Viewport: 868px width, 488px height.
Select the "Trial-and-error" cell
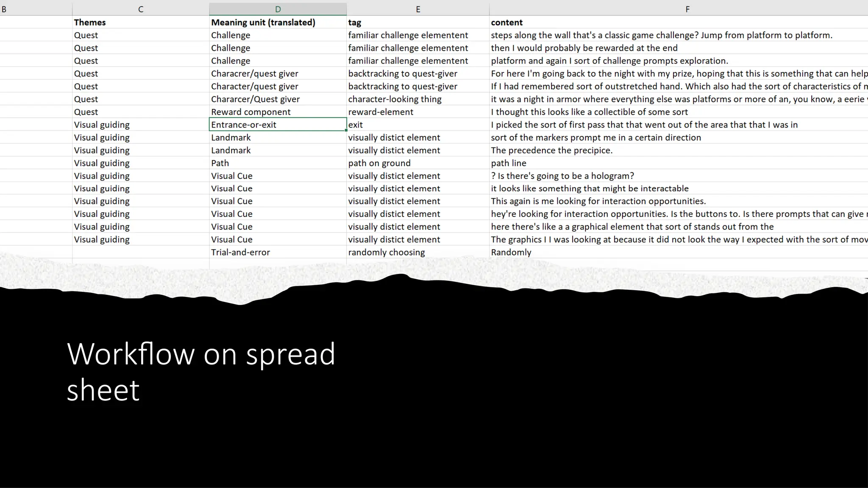coord(278,252)
